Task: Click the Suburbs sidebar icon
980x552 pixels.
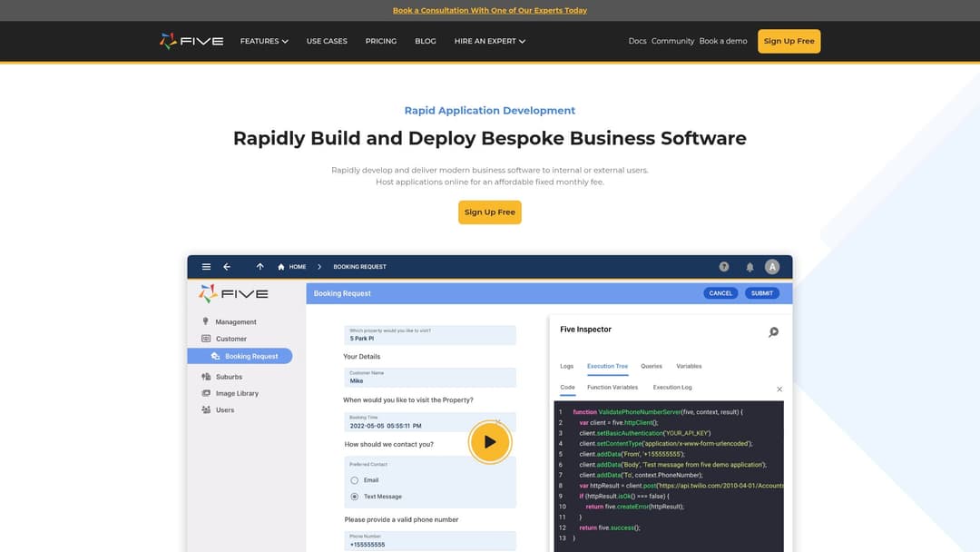Action: point(206,377)
